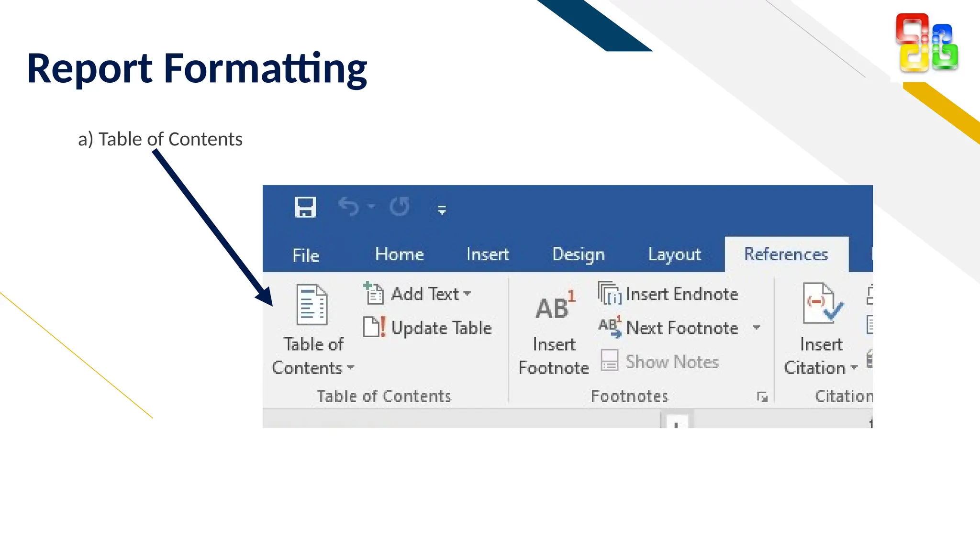
Task: Select the References tab
Action: pyautogui.click(x=786, y=254)
